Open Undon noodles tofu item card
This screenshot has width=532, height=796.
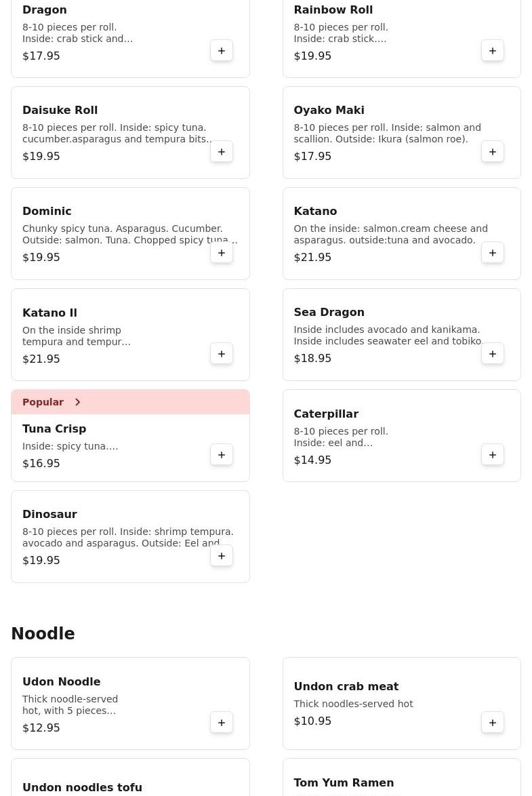82,787
